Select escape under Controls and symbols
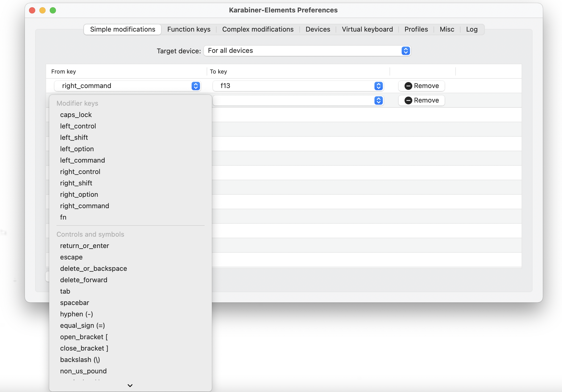 coord(71,257)
